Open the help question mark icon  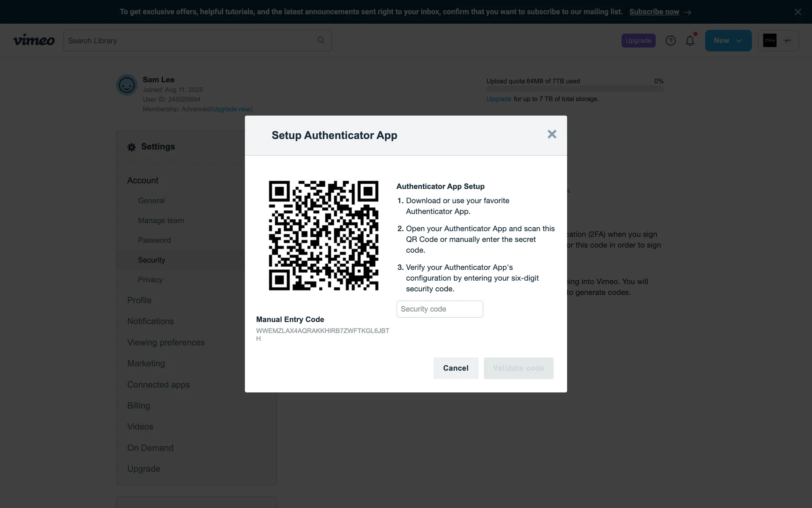pyautogui.click(x=670, y=41)
